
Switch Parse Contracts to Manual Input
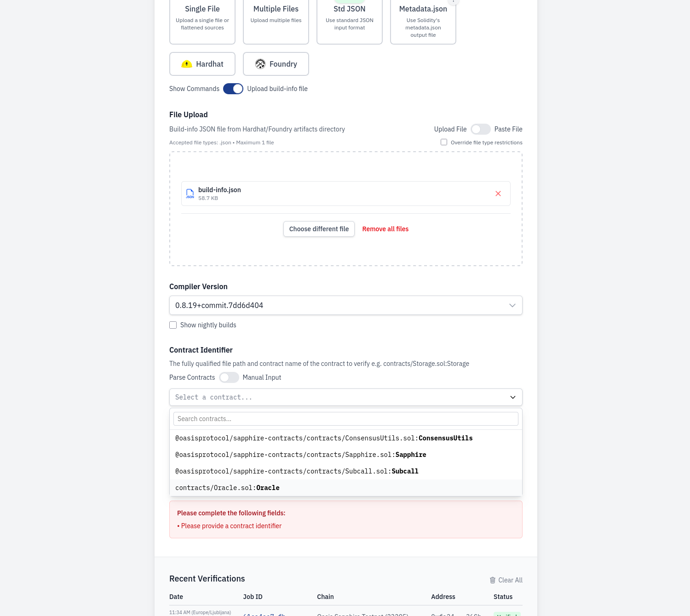[229, 377]
